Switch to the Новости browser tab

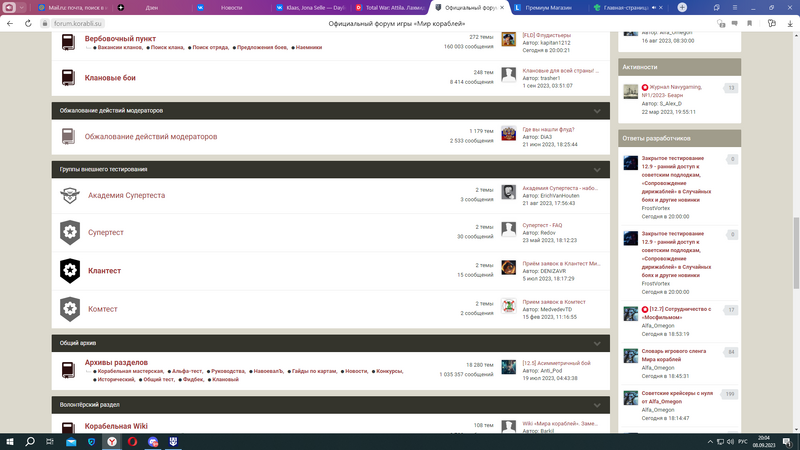click(231, 8)
